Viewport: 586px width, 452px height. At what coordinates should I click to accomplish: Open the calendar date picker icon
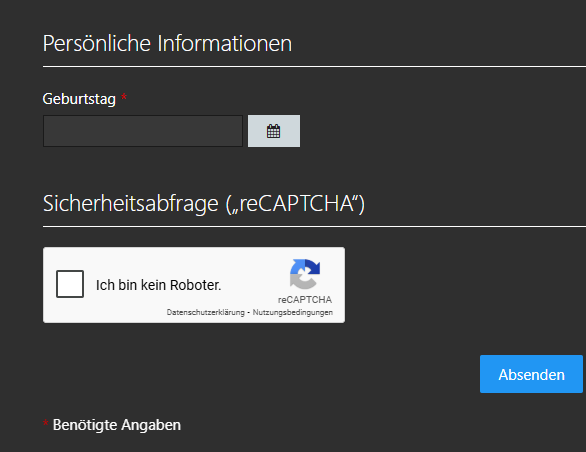coord(274,131)
